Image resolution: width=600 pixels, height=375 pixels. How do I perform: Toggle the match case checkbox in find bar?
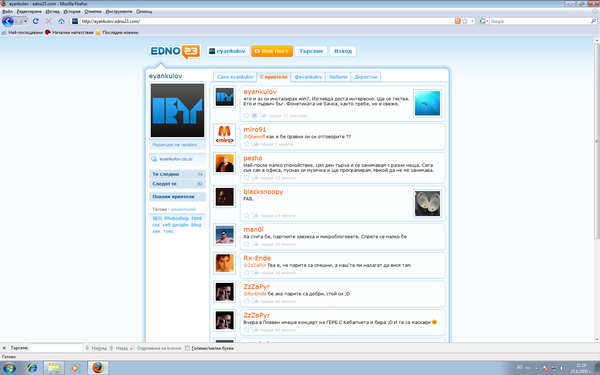[x=187, y=348]
